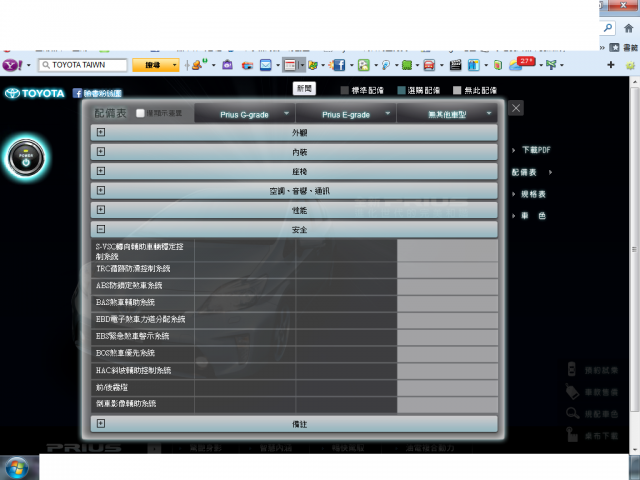Click the TRC traction control row
The height and width of the screenshot is (480, 640).
coord(133,269)
